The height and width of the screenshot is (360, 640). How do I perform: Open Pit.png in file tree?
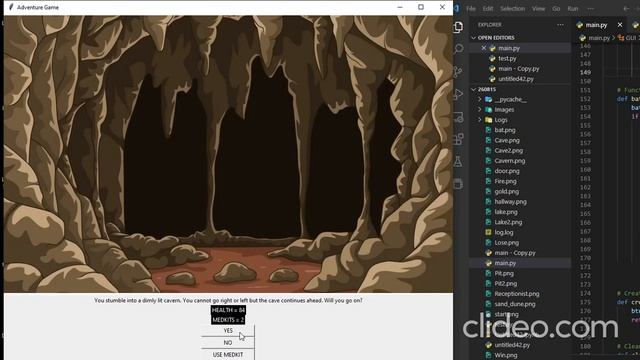click(504, 273)
